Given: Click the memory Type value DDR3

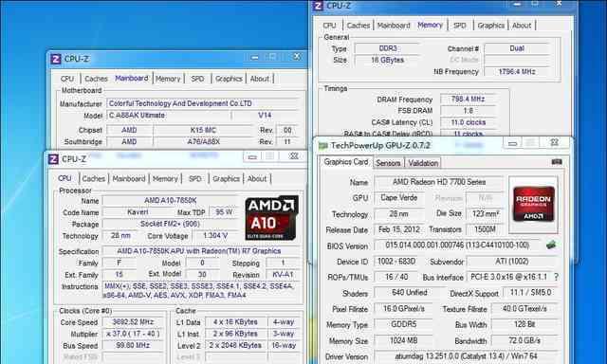Looking at the screenshot, I should point(388,48).
